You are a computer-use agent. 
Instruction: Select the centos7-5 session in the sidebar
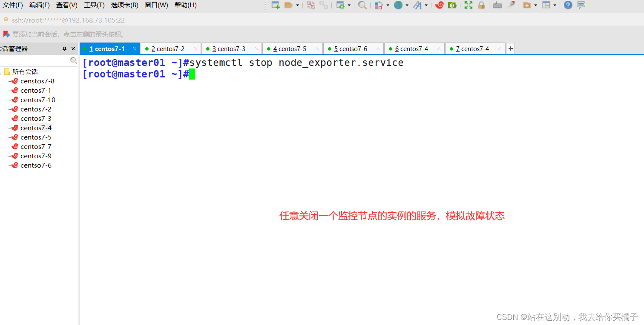click(36, 137)
